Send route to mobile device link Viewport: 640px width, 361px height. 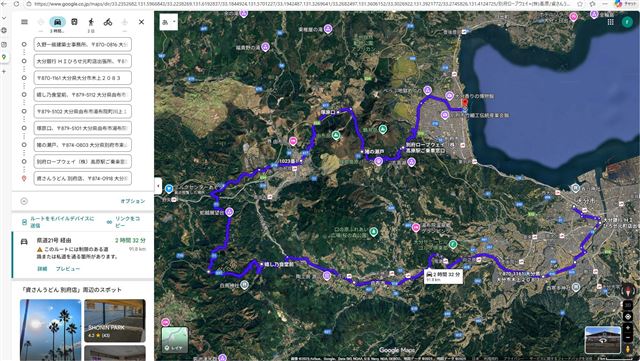pyautogui.click(x=58, y=222)
